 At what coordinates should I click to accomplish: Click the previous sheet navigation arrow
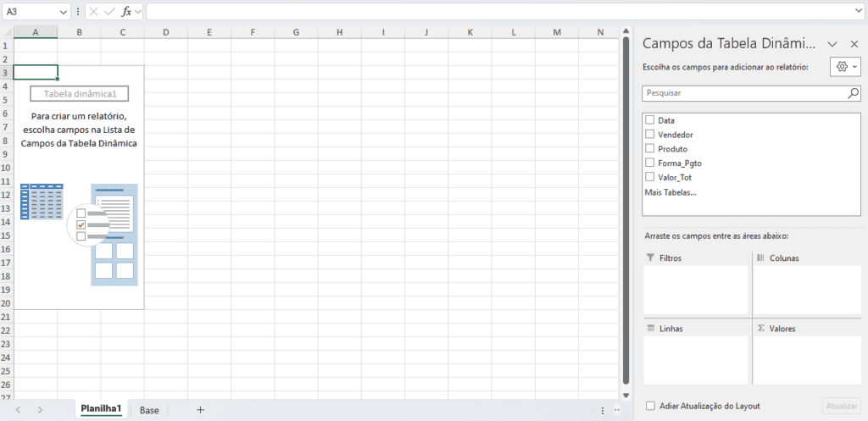19,410
